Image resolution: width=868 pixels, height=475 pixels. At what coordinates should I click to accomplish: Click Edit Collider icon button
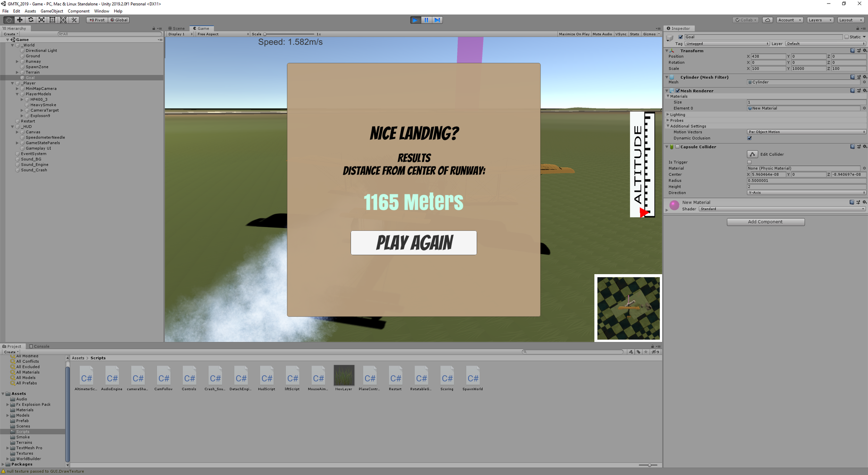click(752, 154)
